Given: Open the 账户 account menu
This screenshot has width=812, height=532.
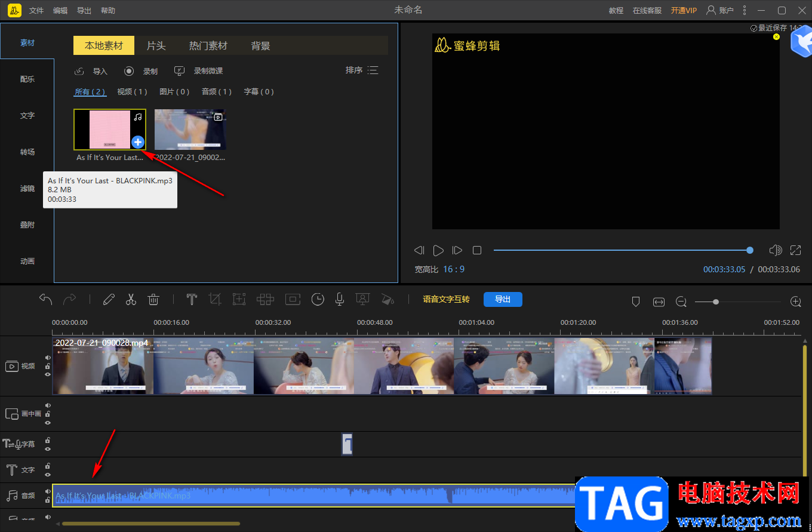Looking at the screenshot, I should (x=719, y=10).
